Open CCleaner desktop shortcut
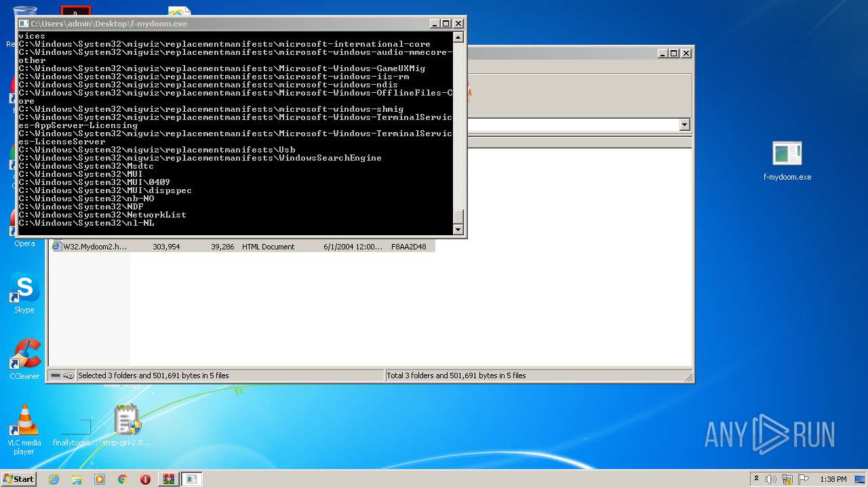 24,359
